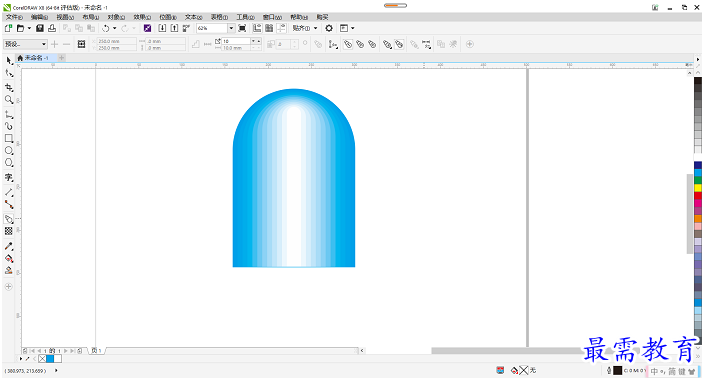Select the Zoom magnifier tool
Image resolution: width=705 pixels, height=381 pixels.
coord(9,100)
